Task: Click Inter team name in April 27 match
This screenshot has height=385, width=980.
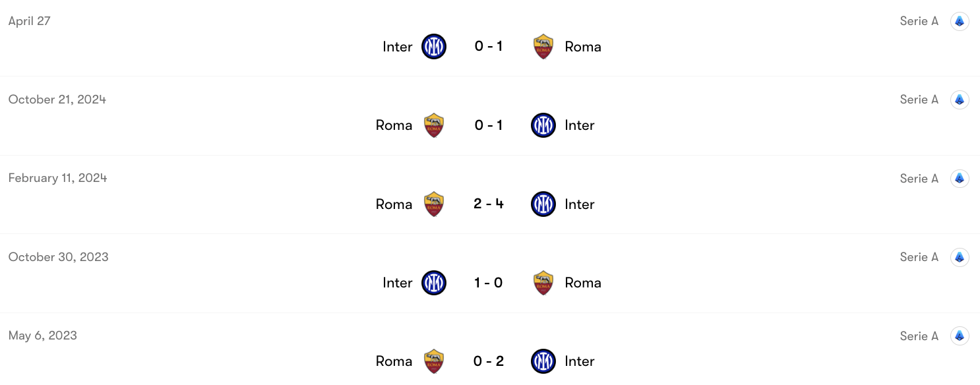Action: coord(398,47)
